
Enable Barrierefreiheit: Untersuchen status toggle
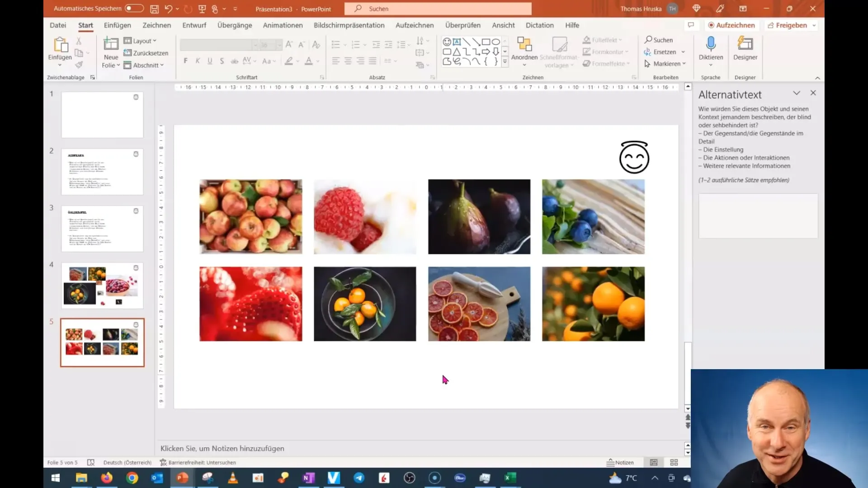click(200, 462)
